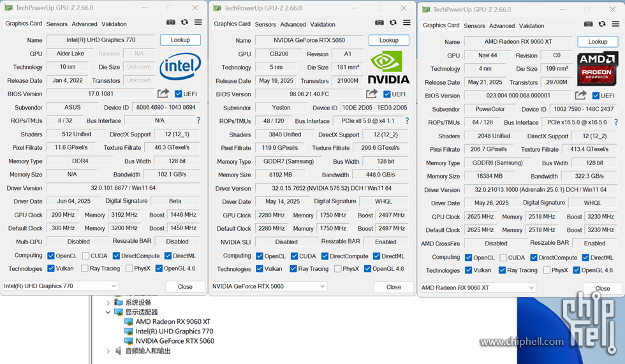Click the AMD Radeon Graphics logo
Viewport: 625px width, 364px height.
pyautogui.click(x=597, y=69)
